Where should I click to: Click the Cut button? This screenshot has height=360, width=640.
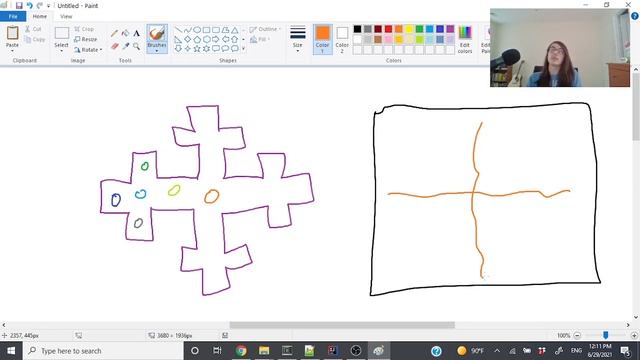click(33, 29)
